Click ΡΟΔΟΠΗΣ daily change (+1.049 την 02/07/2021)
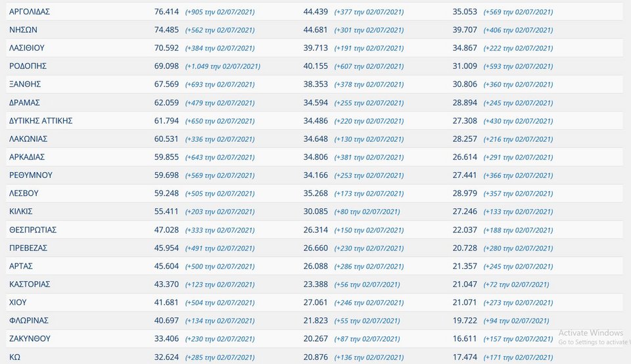631x364 pixels. (223, 66)
